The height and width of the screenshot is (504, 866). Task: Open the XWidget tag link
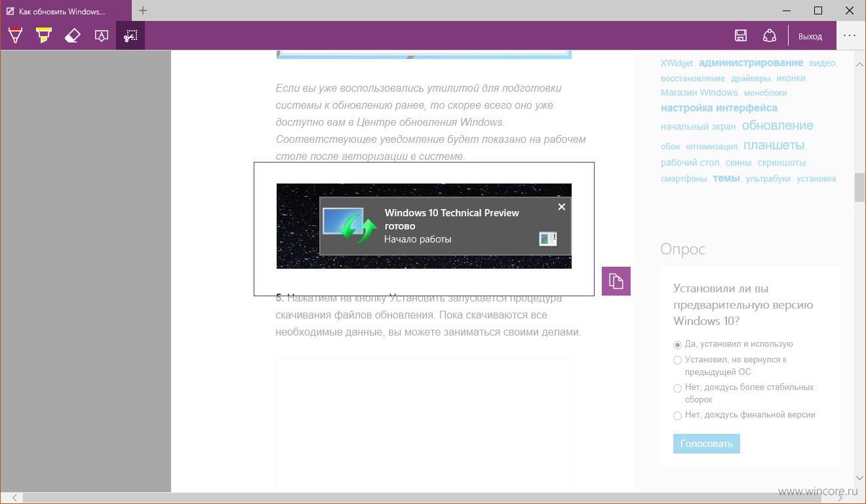point(677,64)
